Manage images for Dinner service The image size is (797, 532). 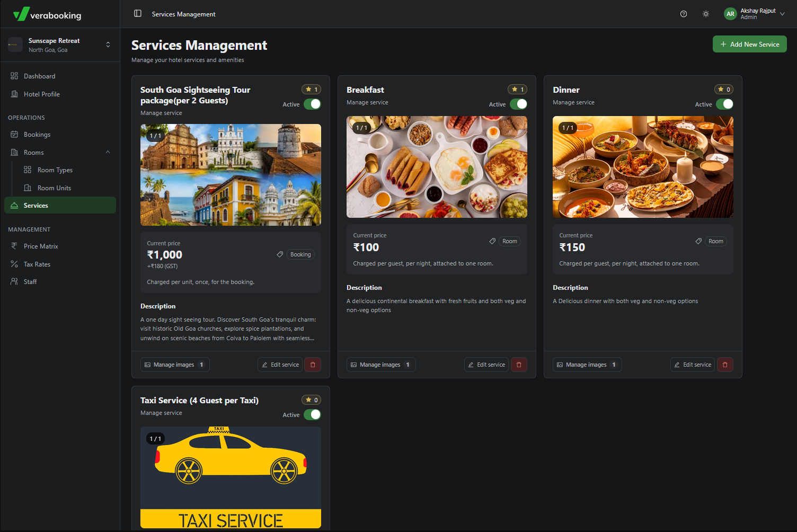pos(587,365)
